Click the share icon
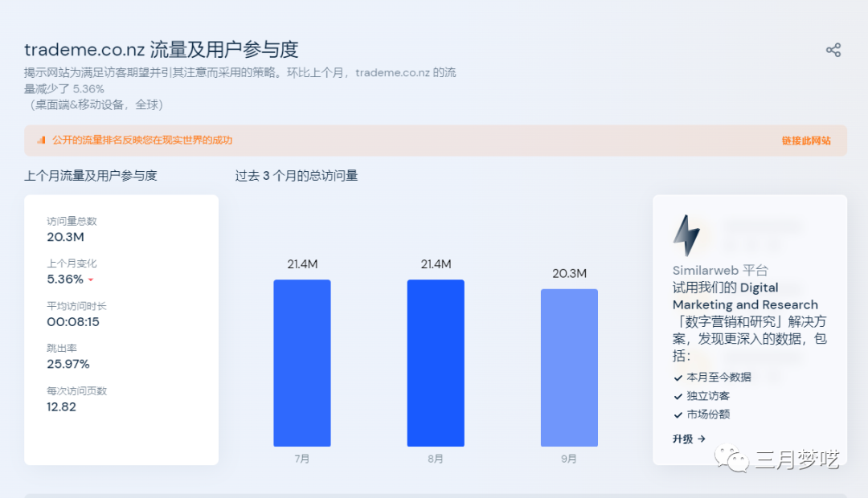 pos(833,50)
